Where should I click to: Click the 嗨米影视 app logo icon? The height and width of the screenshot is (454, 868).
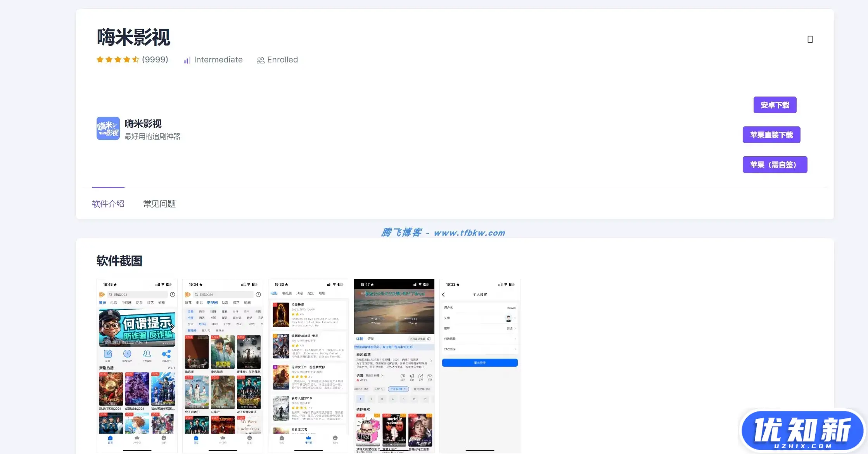pyautogui.click(x=108, y=128)
